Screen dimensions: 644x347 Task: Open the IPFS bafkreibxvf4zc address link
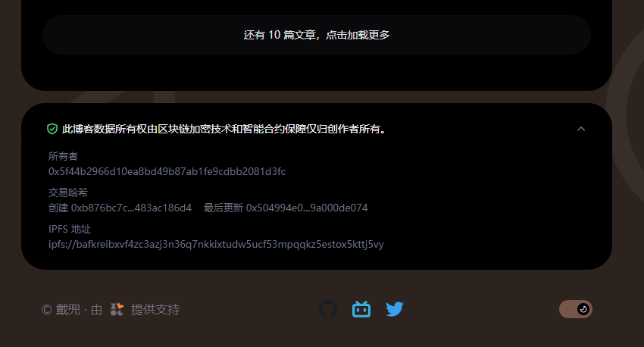[216, 244]
